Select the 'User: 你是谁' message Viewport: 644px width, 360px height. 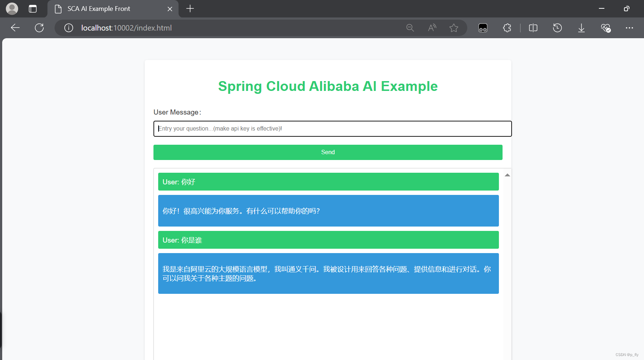point(328,240)
